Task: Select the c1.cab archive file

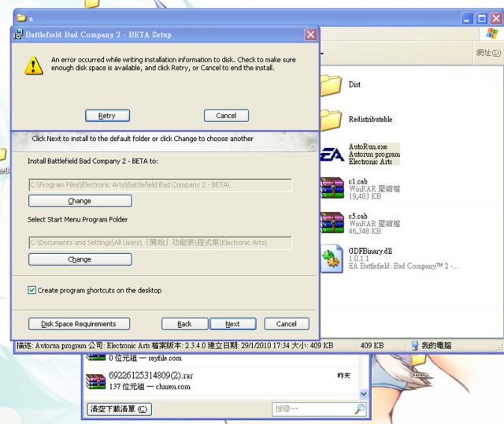Action: coord(332,188)
